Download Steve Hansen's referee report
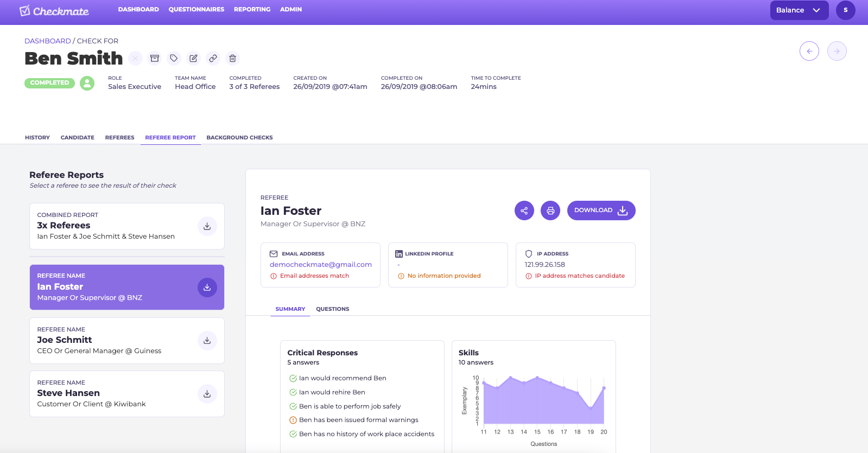This screenshot has height=453, width=868. 207,394
